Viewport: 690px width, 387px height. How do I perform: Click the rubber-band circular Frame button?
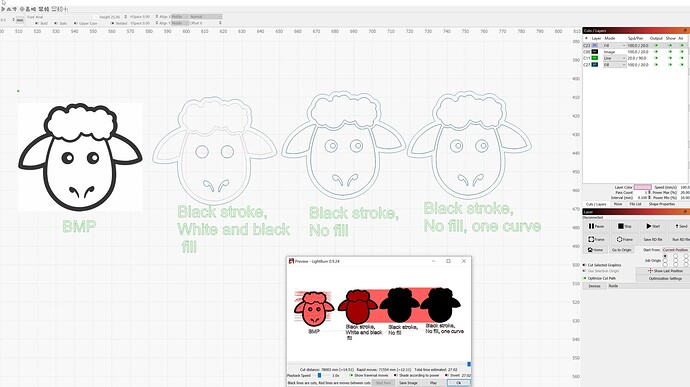tap(624, 239)
